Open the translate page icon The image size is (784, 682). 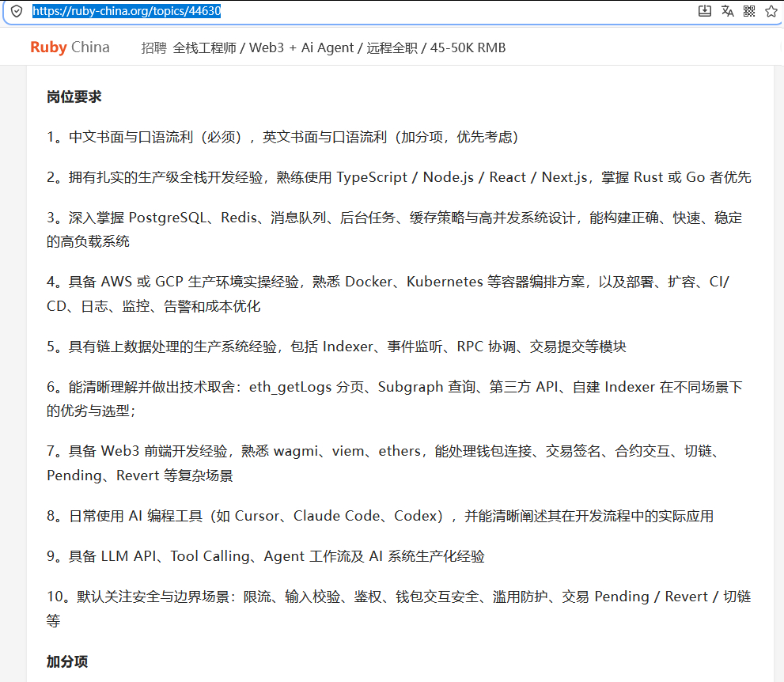click(x=728, y=11)
